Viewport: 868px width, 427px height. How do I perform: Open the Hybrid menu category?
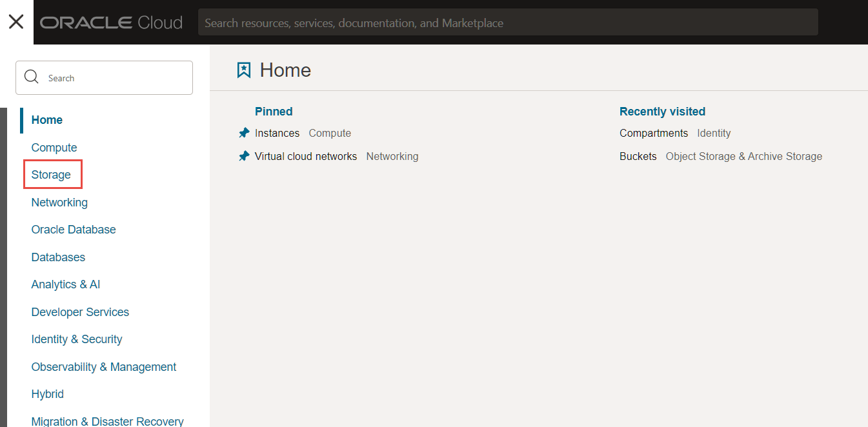(x=48, y=394)
